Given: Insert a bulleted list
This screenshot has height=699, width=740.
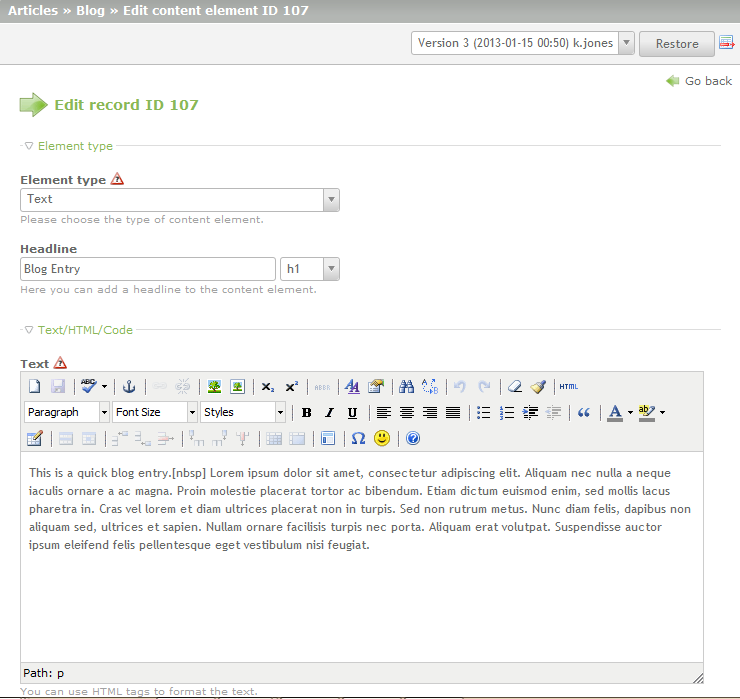Looking at the screenshot, I should [484, 413].
